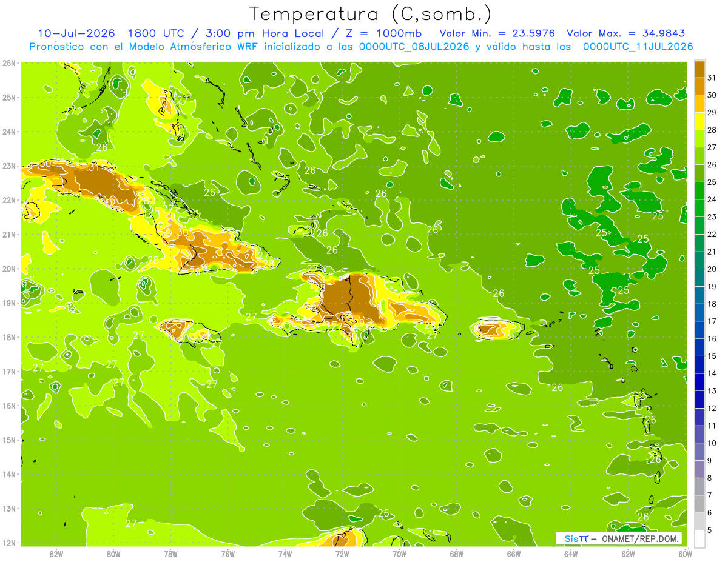This screenshot has width=728, height=562.
Task: Choose the green legend band between 24 and 25
Action: [x=700, y=190]
